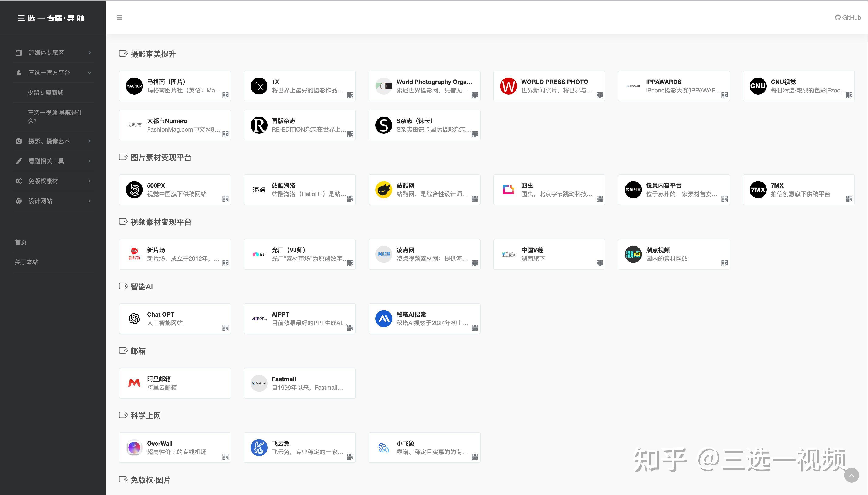The height and width of the screenshot is (495, 868).
Task: Open the GitHub link
Action: click(x=848, y=17)
